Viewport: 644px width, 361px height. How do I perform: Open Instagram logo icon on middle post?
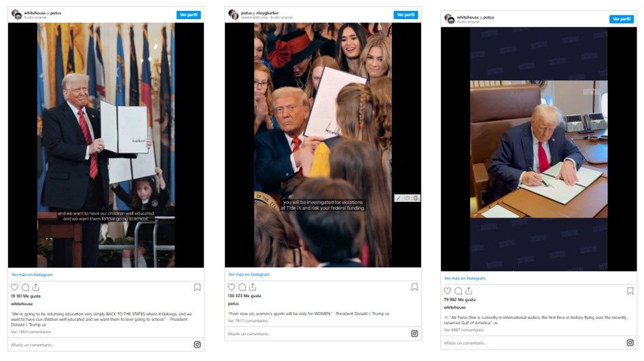(414, 333)
